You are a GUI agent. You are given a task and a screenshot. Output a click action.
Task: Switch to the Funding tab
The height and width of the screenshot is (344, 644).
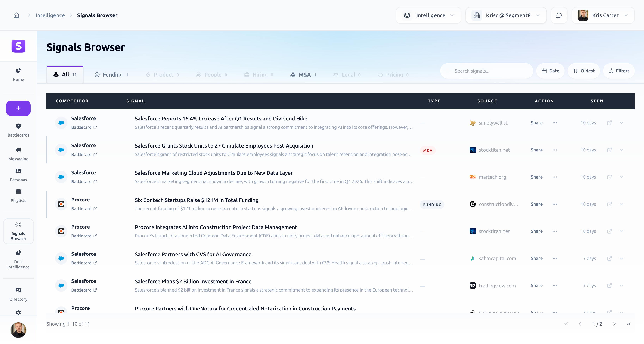112,75
